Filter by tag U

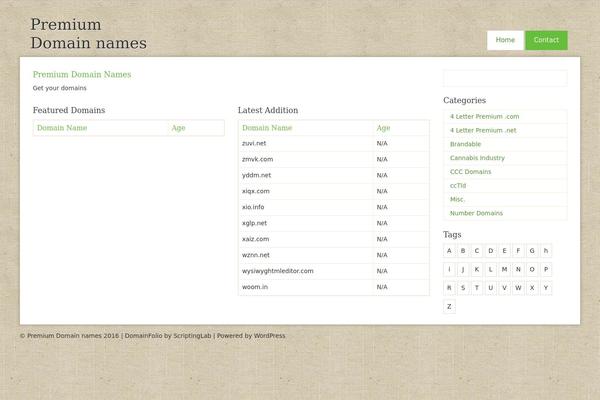pos(491,287)
